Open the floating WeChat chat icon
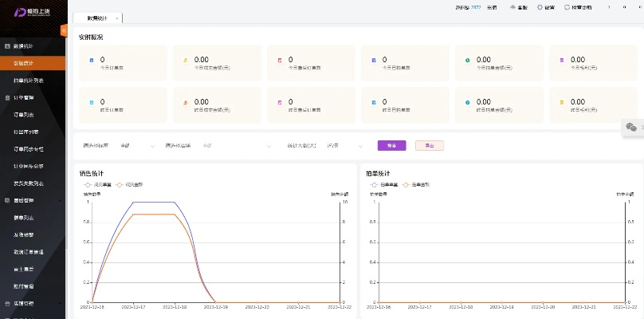644x319 pixels. point(631,127)
